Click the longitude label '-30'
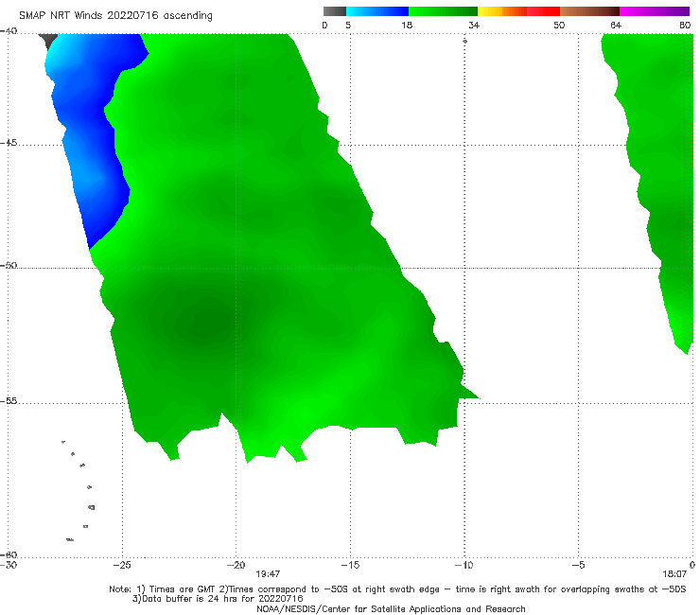This screenshot has height=615, width=700. (9, 565)
